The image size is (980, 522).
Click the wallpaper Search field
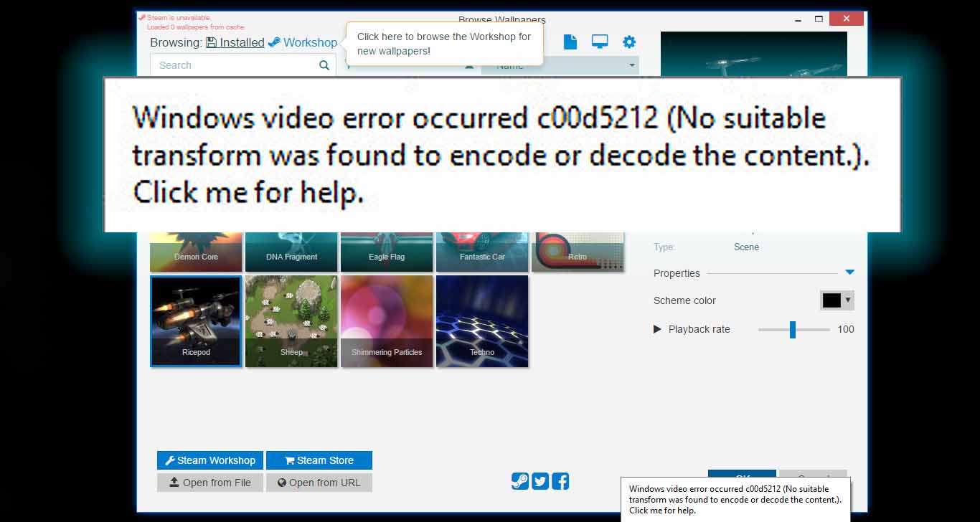click(242, 65)
